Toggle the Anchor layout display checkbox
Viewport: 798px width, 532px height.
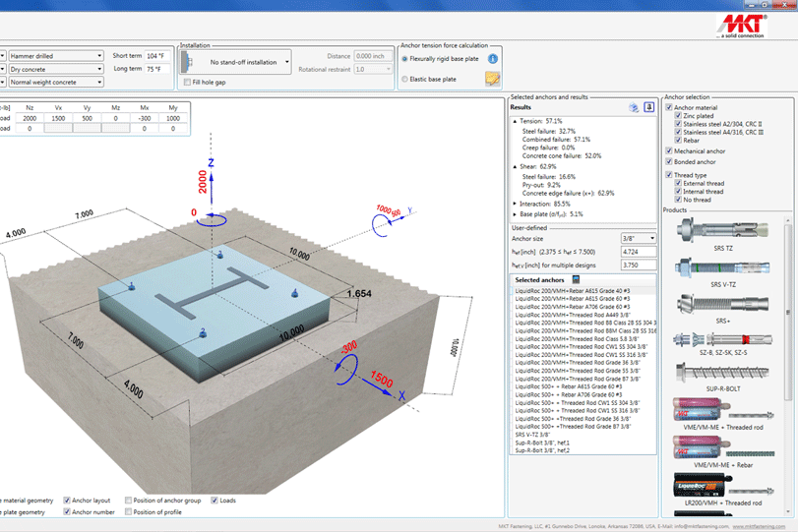click(x=67, y=501)
